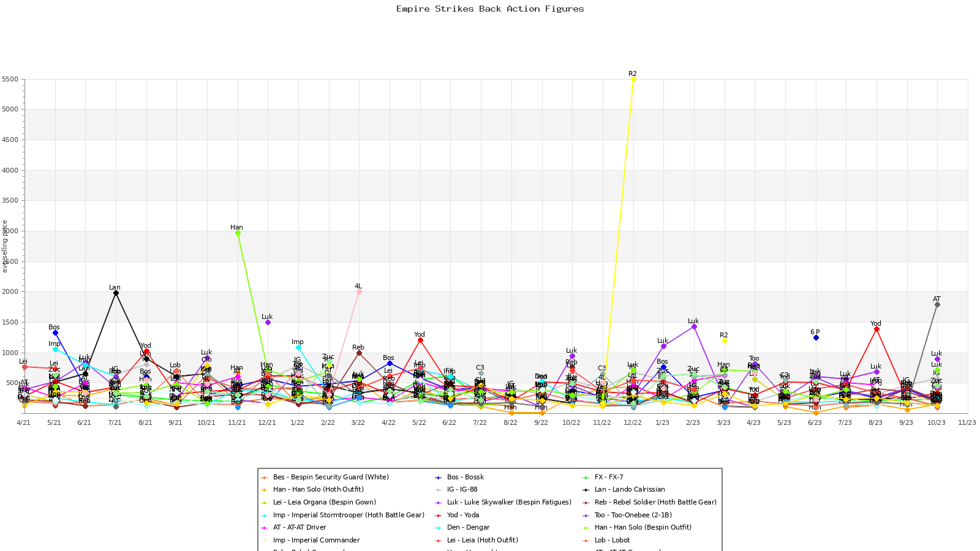Click the dark red Reb point in 3/22
Screen dimensions: 980x551
click(359, 353)
